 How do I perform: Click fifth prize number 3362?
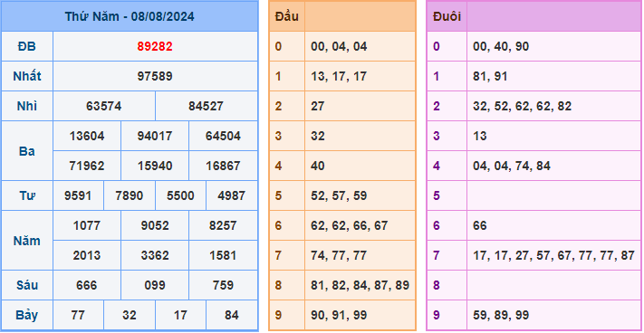coord(155,255)
